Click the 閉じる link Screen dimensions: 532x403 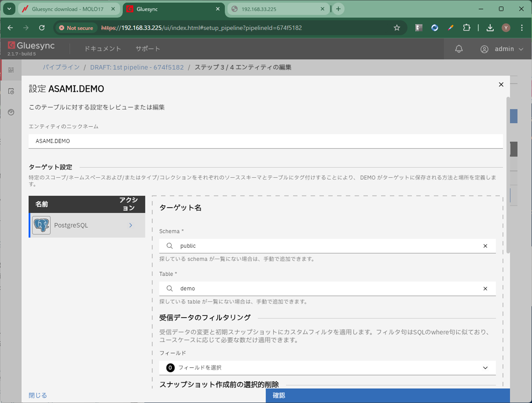(x=38, y=395)
